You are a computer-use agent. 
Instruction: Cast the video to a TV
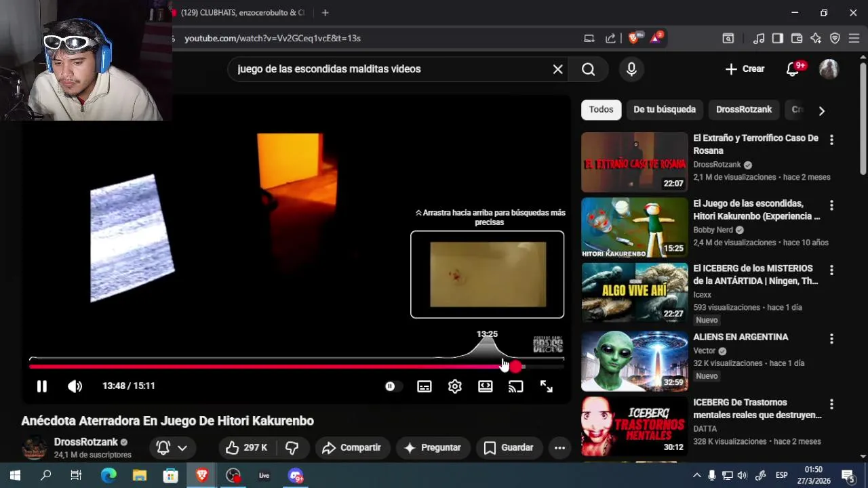click(516, 386)
